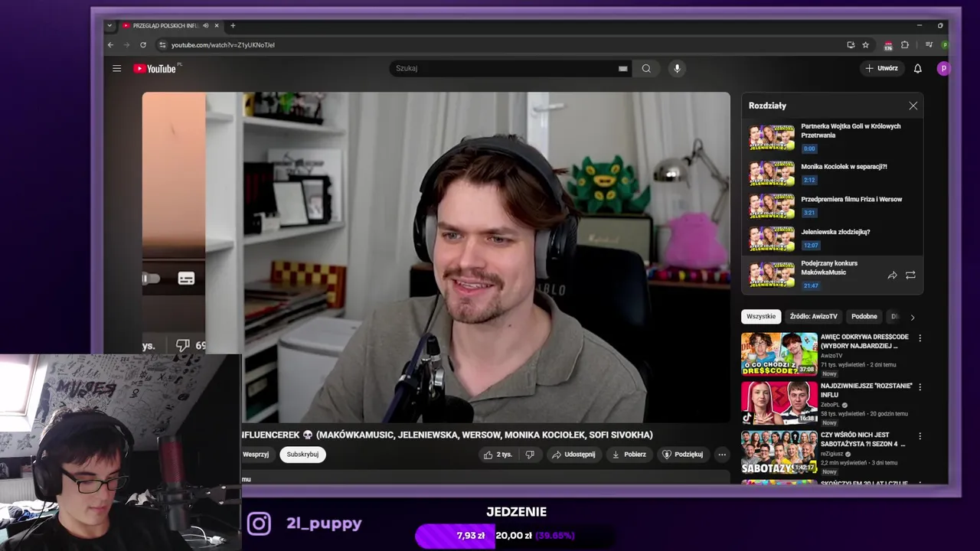The height and width of the screenshot is (551, 980).
Task: Loop the Podejrzany konkurs chapter
Action: click(x=910, y=275)
